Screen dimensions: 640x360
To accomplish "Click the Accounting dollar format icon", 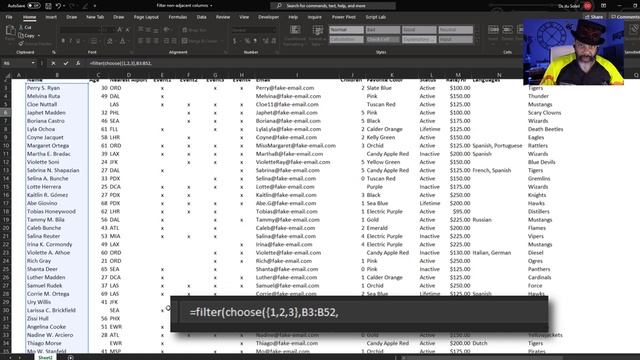I will point(235,41).
